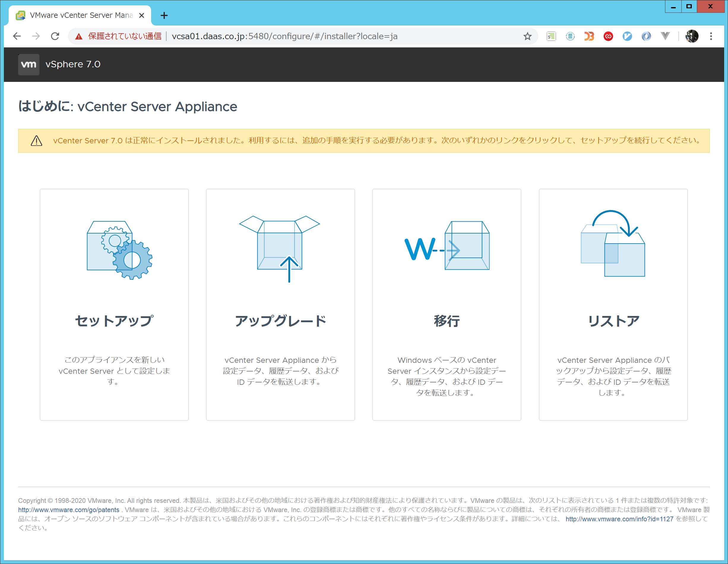Click the Setup gears box icon
This screenshot has width=728, height=564.
[120, 250]
